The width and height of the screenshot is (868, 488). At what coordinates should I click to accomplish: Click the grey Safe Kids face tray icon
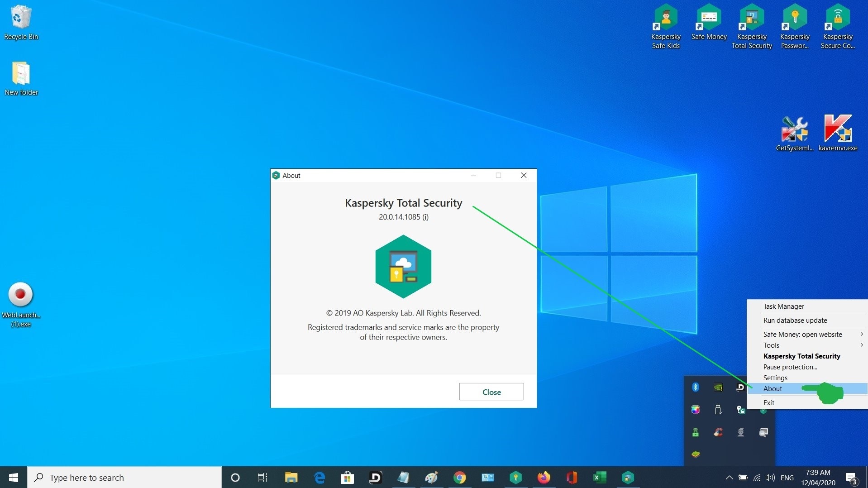[x=741, y=432]
